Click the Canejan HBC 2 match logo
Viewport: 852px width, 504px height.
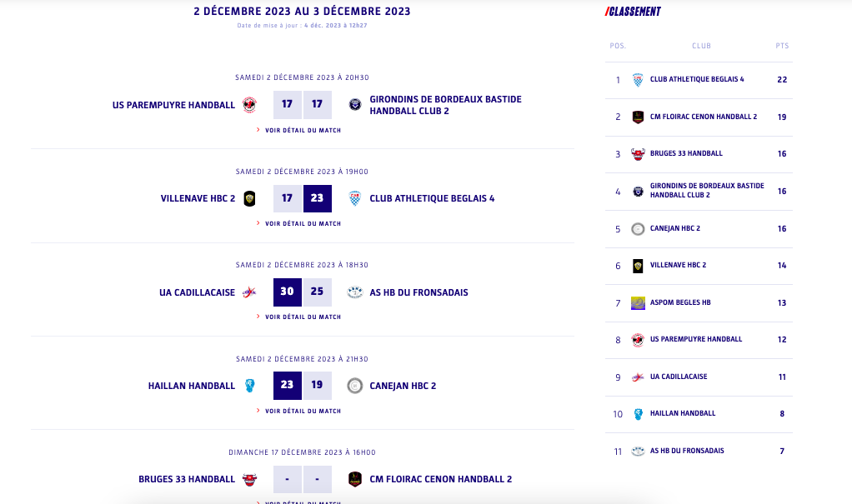click(355, 386)
